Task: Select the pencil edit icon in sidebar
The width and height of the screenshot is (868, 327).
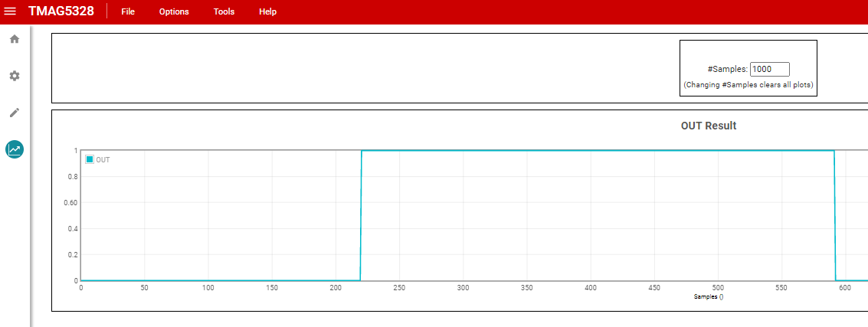Action: click(15, 113)
